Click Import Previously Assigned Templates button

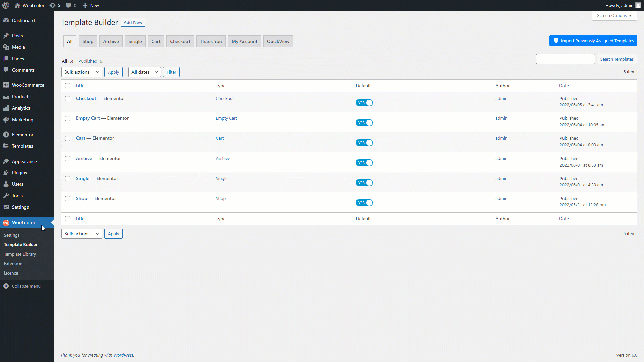(593, 41)
